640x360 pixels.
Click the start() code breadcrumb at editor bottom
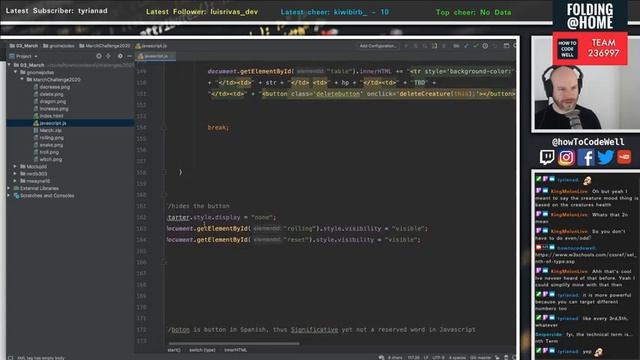[x=174, y=350]
